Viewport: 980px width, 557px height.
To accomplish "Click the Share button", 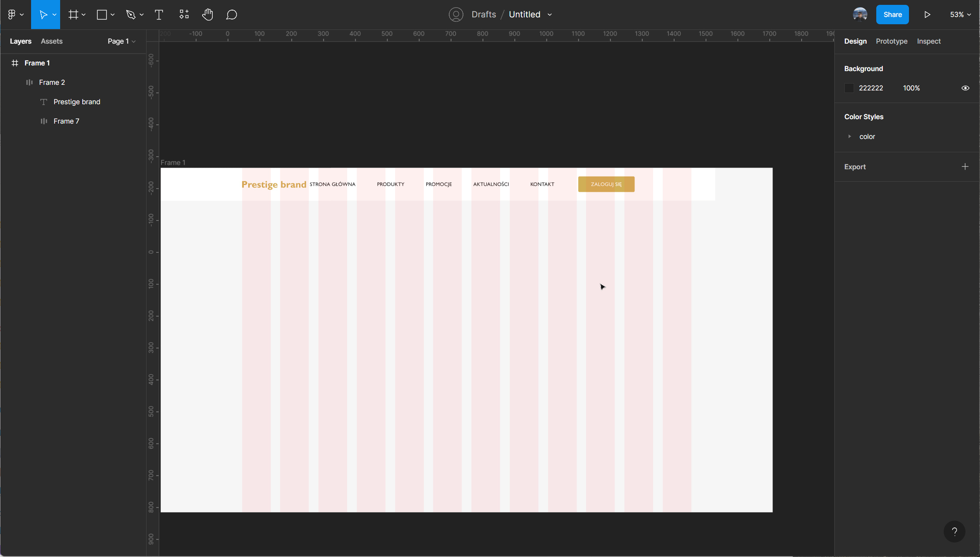I will (892, 14).
